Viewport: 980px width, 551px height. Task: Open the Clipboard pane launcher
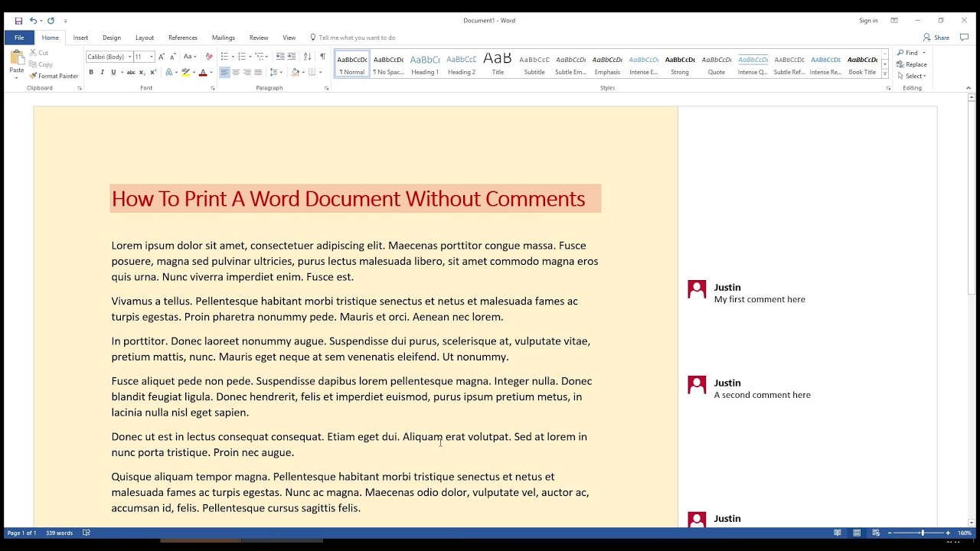(x=80, y=88)
